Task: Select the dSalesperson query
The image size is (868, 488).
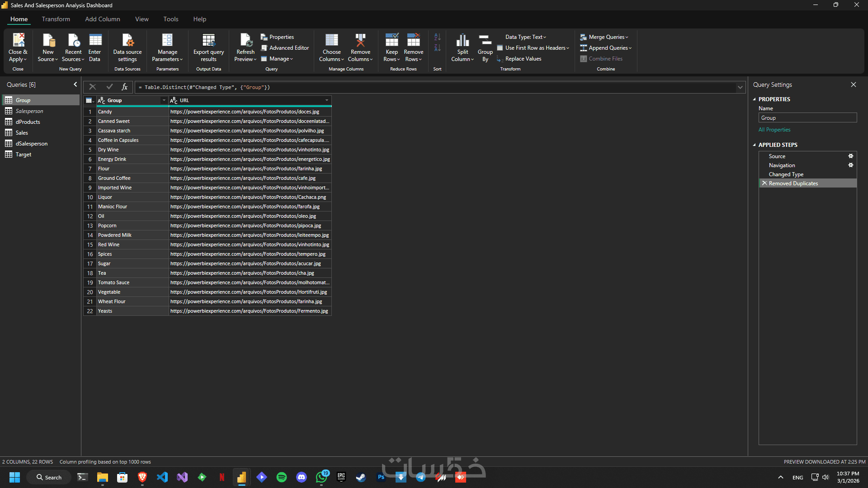Action: click(32, 144)
